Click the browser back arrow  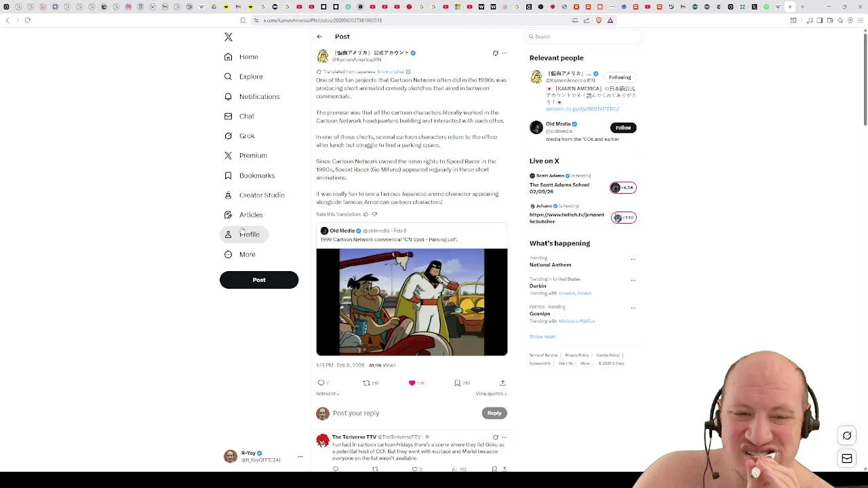tap(7, 20)
